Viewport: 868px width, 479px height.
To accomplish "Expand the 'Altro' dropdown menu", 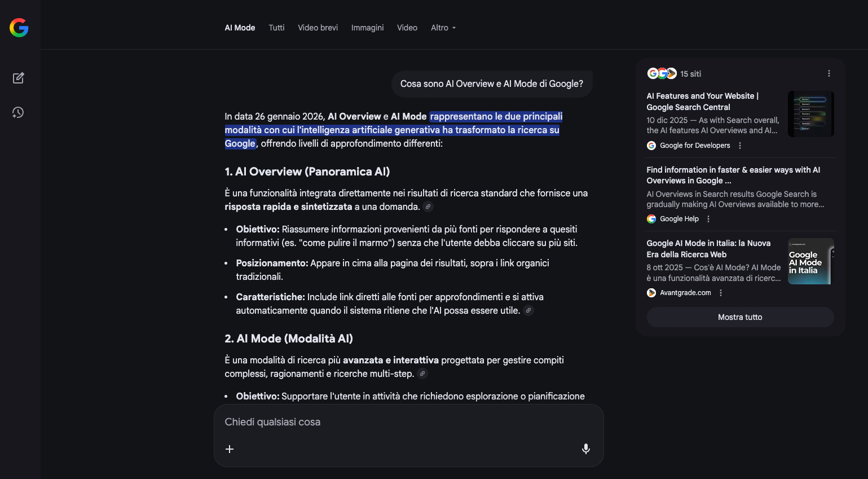I will tap(443, 28).
